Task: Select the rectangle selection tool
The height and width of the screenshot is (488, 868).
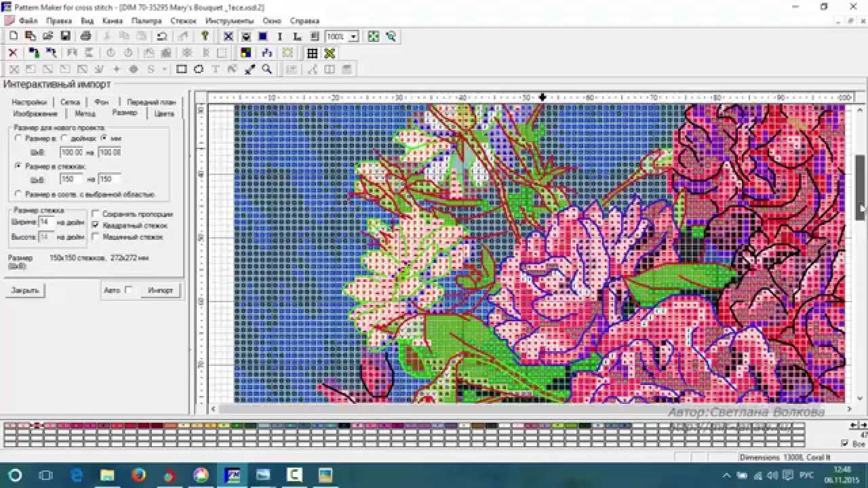Action: [182, 68]
